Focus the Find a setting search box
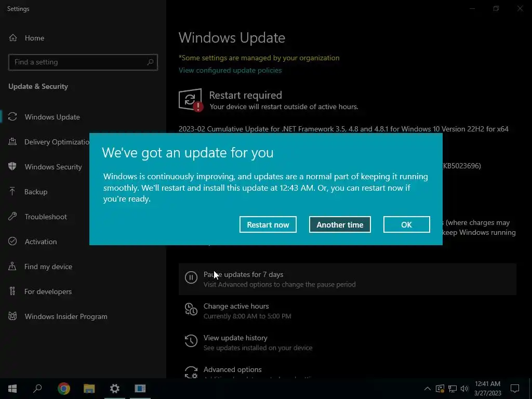This screenshot has height=399, width=532. click(83, 62)
